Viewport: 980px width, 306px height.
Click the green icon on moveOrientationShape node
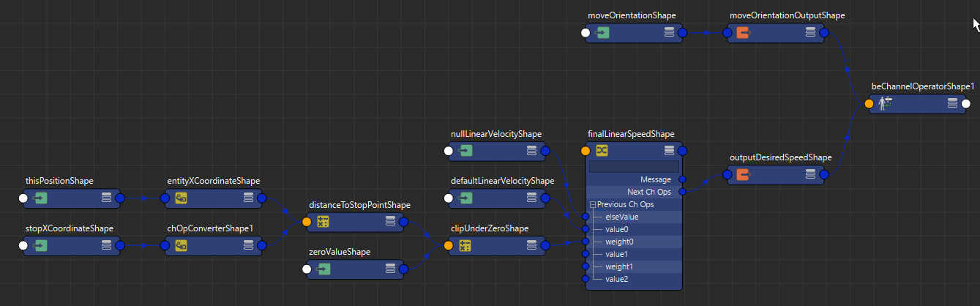tap(602, 33)
